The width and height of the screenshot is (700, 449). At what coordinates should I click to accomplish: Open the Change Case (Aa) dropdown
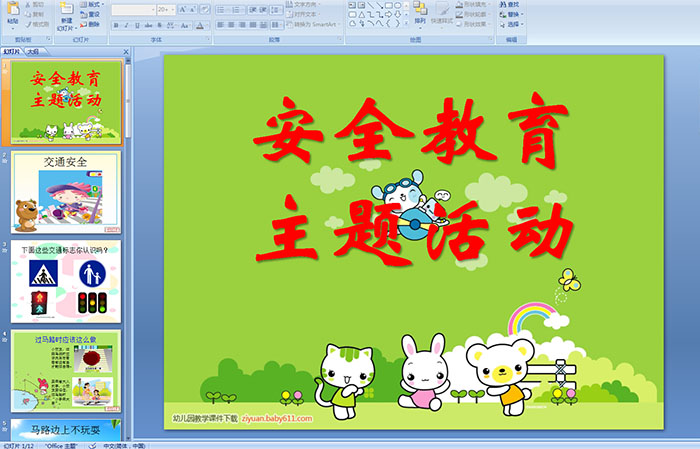tap(185, 25)
